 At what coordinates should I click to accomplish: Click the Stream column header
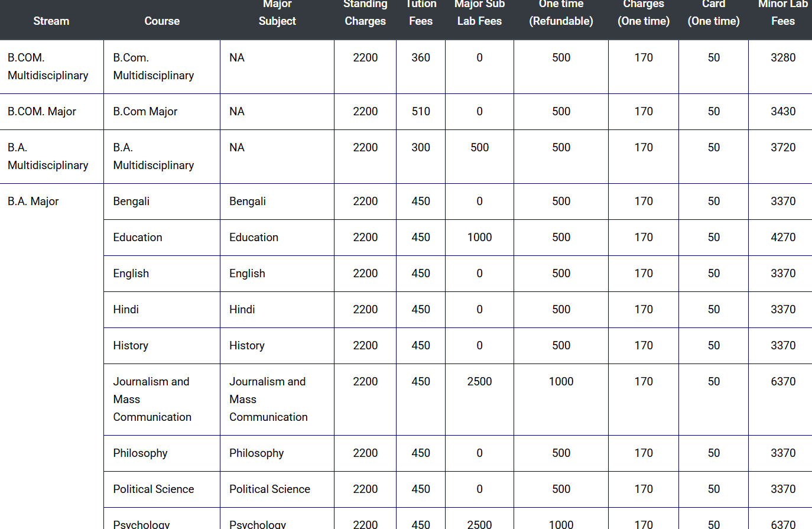[51, 21]
